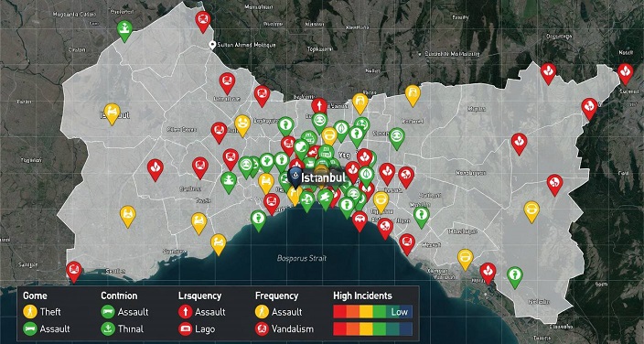
Task: Click the Topkasmi map label
Action: coord(319,48)
